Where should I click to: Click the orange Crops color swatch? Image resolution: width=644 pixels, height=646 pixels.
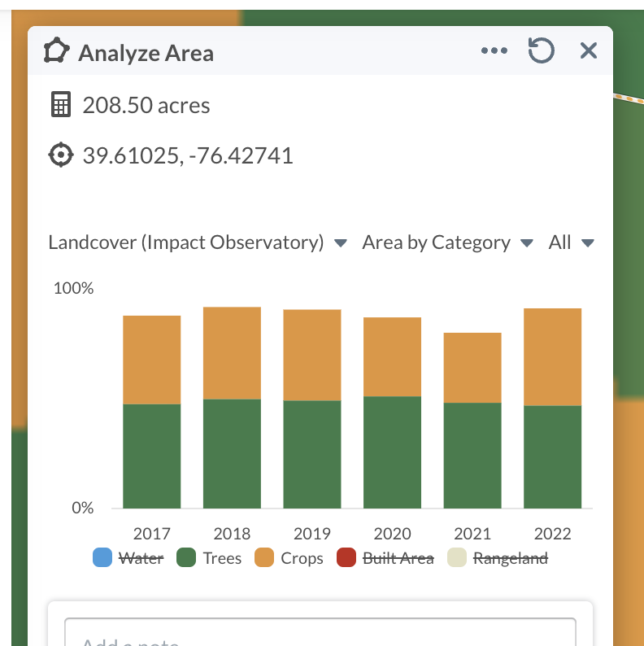(x=264, y=557)
